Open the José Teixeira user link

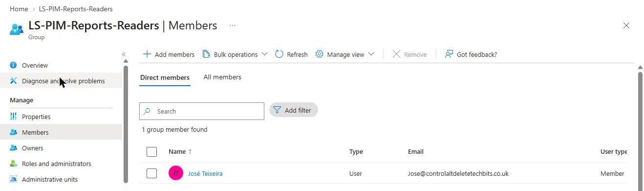(205, 173)
